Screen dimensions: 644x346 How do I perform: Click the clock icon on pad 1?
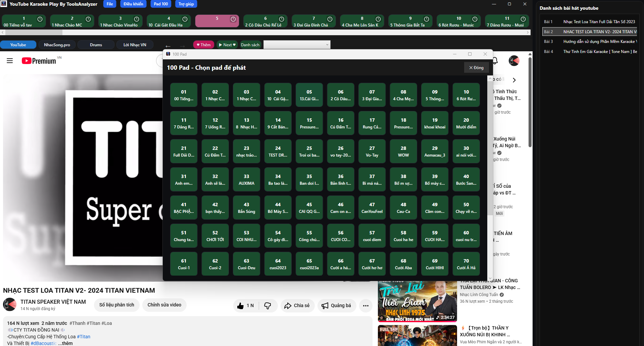(40, 19)
